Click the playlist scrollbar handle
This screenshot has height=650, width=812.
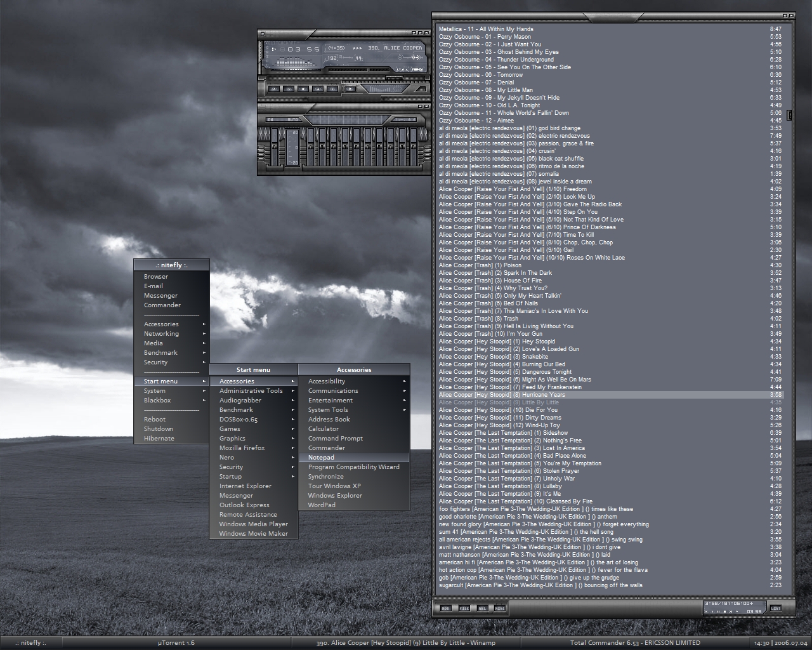790,115
